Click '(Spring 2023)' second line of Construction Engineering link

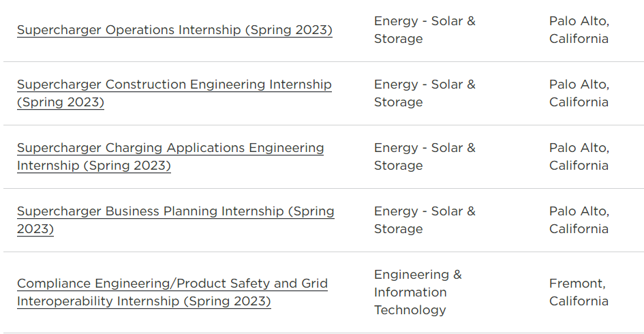[61, 102]
